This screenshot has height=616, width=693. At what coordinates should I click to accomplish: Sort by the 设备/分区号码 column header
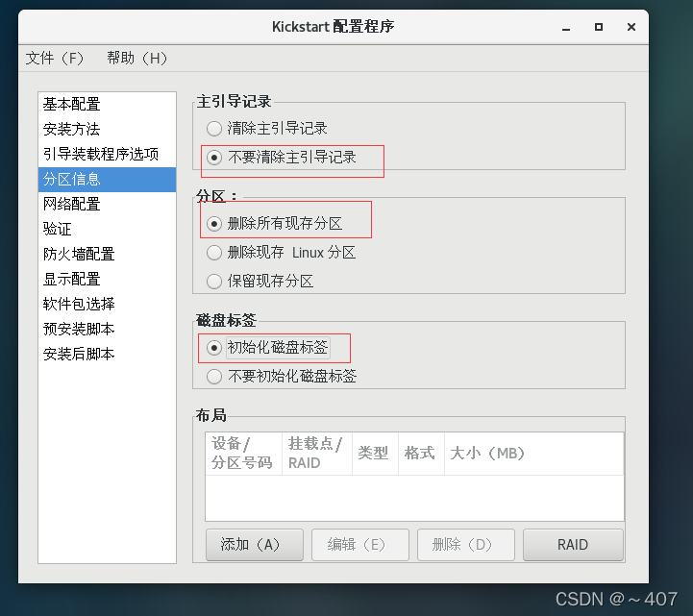[243, 454]
